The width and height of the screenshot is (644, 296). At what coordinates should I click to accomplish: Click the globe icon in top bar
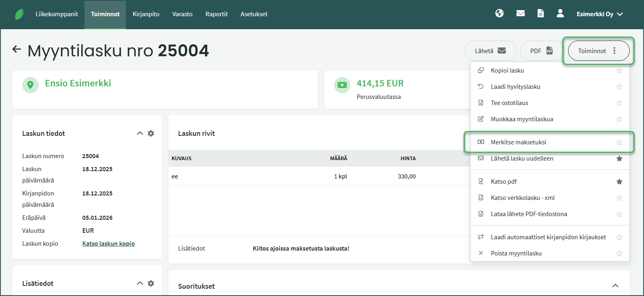tap(499, 14)
